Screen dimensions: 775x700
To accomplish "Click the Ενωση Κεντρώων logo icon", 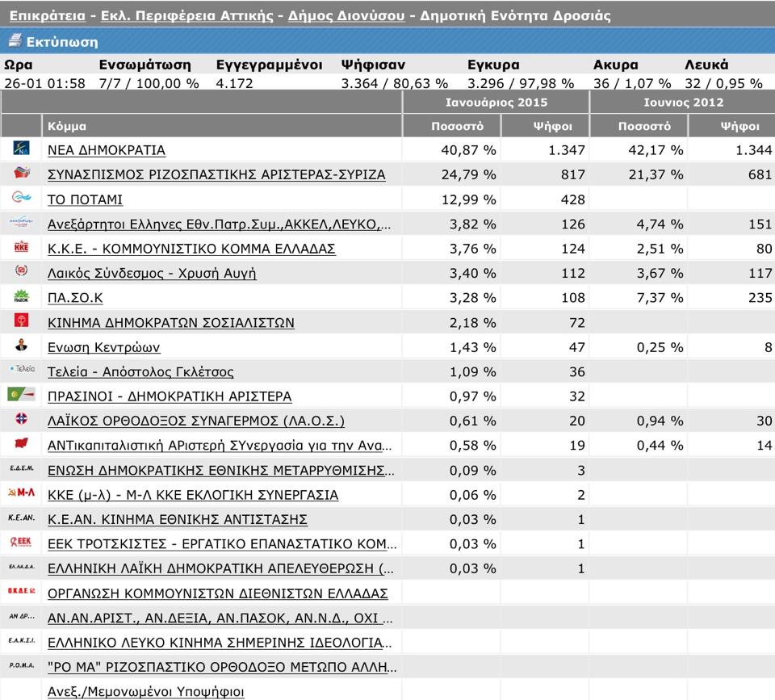I will [21, 345].
